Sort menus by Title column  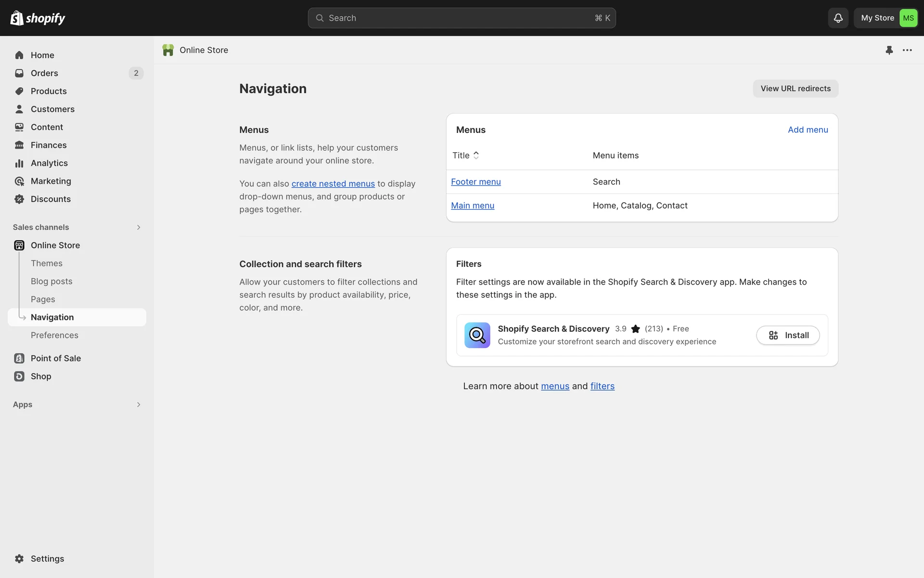click(x=465, y=156)
